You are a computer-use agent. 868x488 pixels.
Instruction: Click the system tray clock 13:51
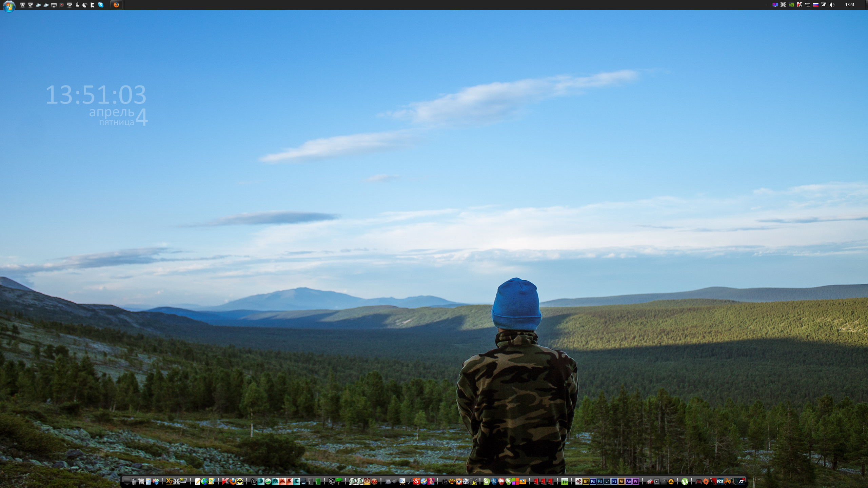tap(850, 5)
